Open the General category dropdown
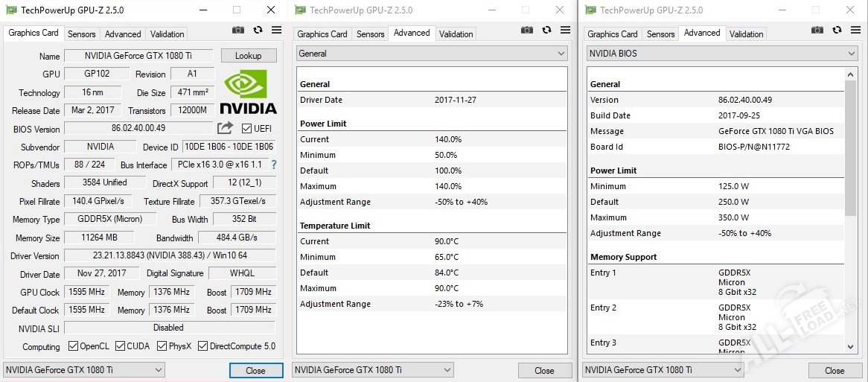The height and width of the screenshot is (382, 868). tap(433, 54)
